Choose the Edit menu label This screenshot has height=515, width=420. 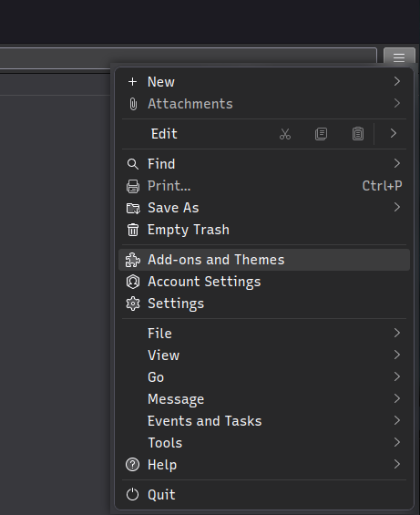[164, 134]
